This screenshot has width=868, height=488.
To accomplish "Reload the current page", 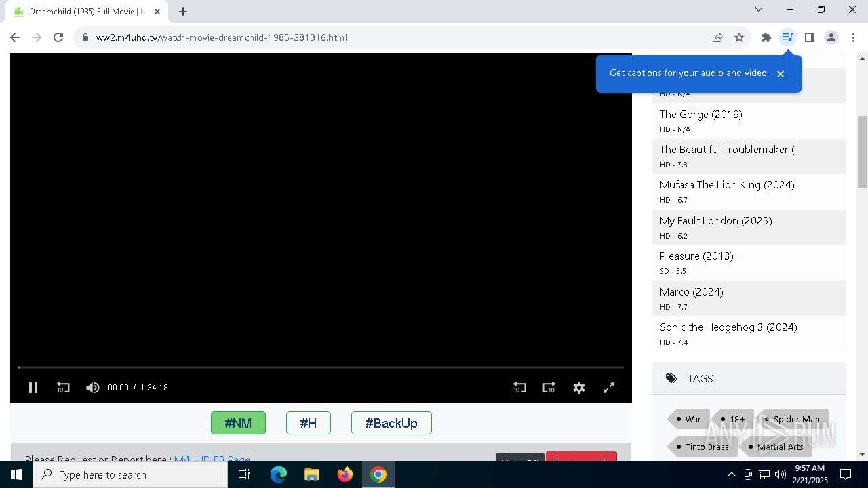I will pos(58,37).
